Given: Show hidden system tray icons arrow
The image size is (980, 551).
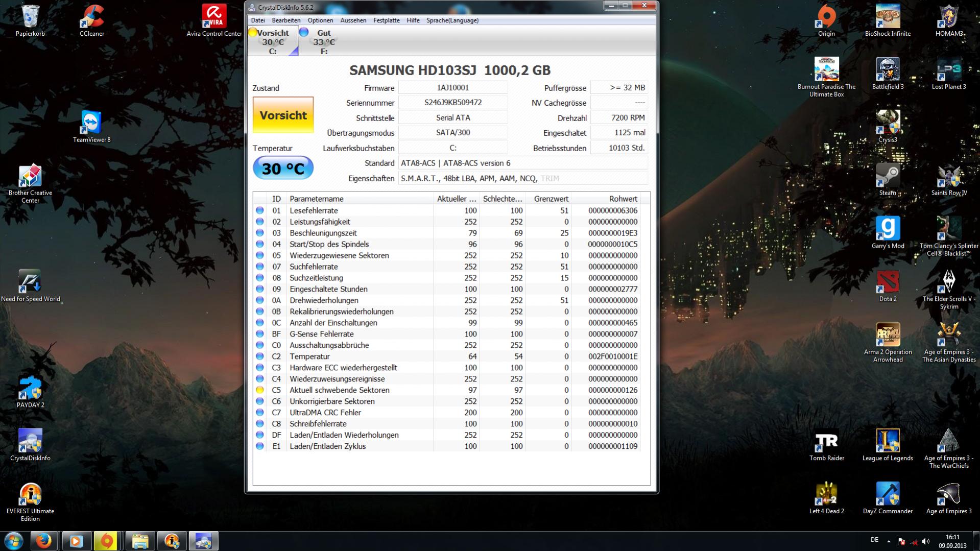Looking at the screenshot, I should click(889, 541).
